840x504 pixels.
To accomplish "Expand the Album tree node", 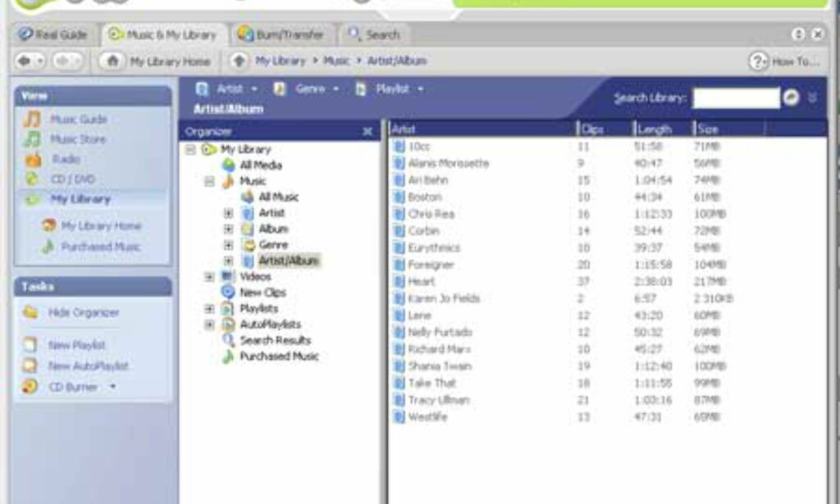I will 228,229.
